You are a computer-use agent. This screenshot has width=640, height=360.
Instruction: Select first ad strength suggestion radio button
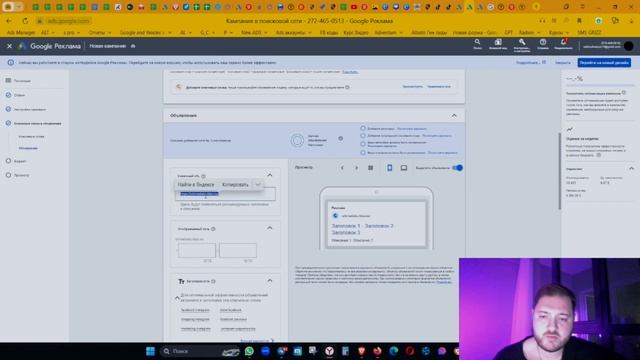[x=363, y=128]
